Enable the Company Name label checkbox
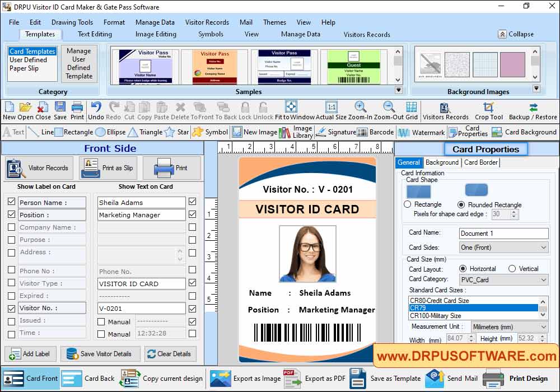Image resolution: width=560 pixels, height=392 pixels. (x=11, y=227)
